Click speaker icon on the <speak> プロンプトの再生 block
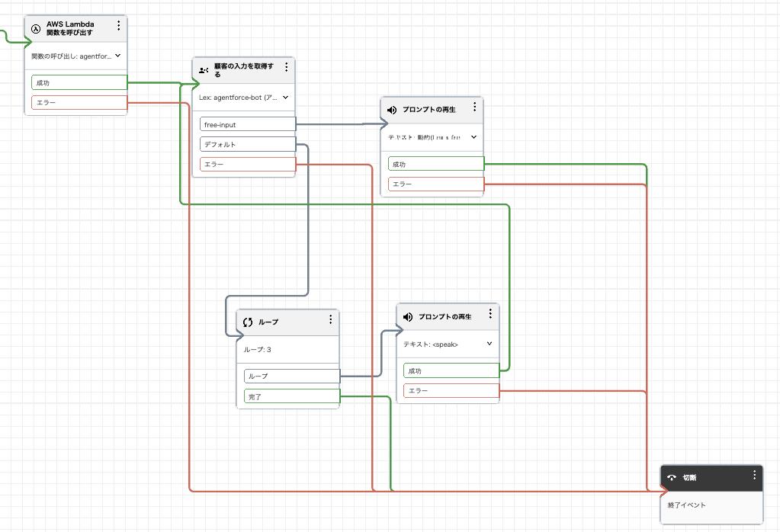The image size is (780, 532). coord(408,317)
